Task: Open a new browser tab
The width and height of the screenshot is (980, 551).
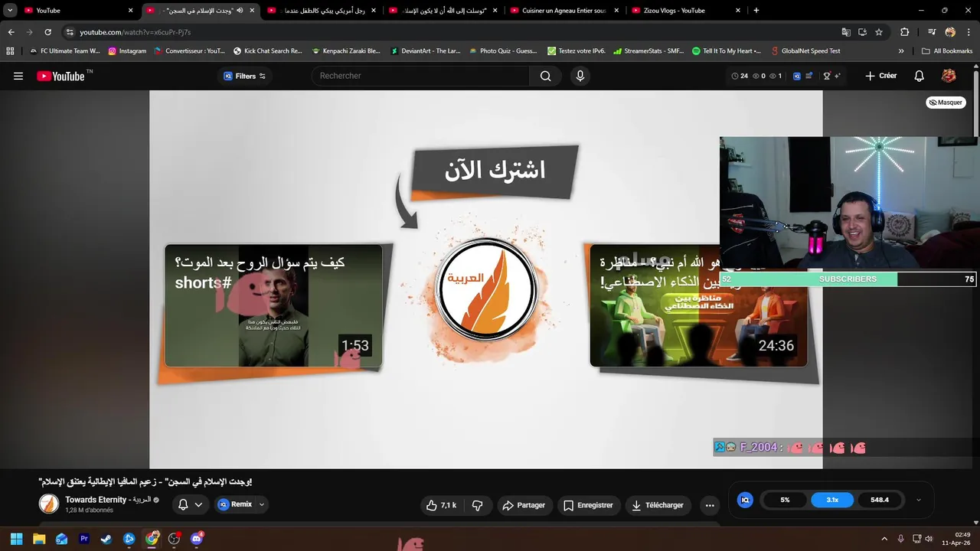Action: [756, 11]
